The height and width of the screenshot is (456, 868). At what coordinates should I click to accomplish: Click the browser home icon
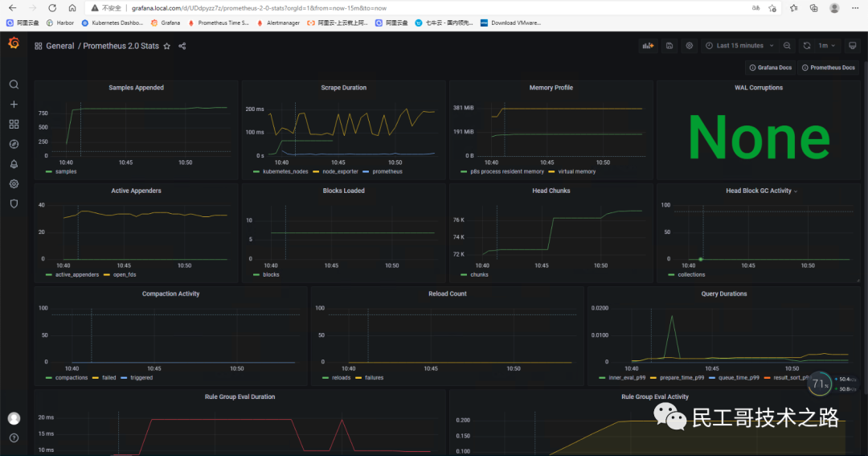click(x=72, y=8)
